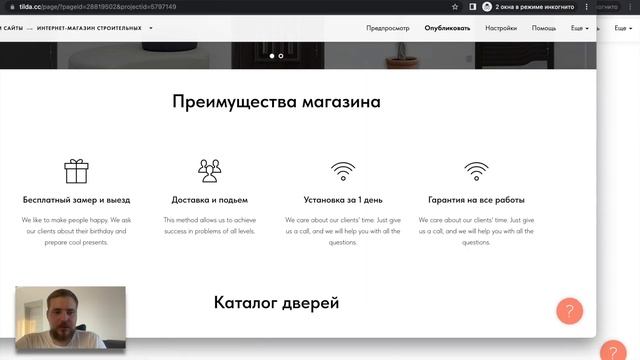Image resolution: width=640 pixels, height=360 pixels.
Task: Click the 2 окна в режиме инкогнито label
Action: point(535,7)
